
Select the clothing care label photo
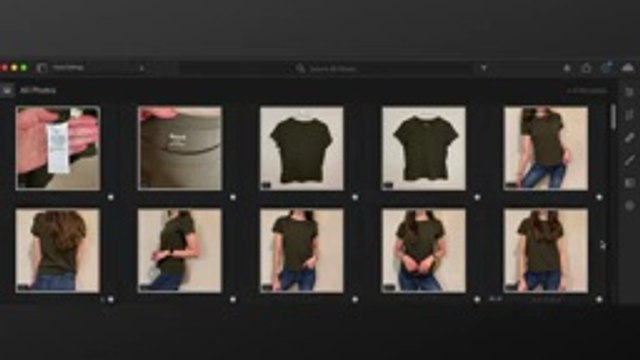58,149
